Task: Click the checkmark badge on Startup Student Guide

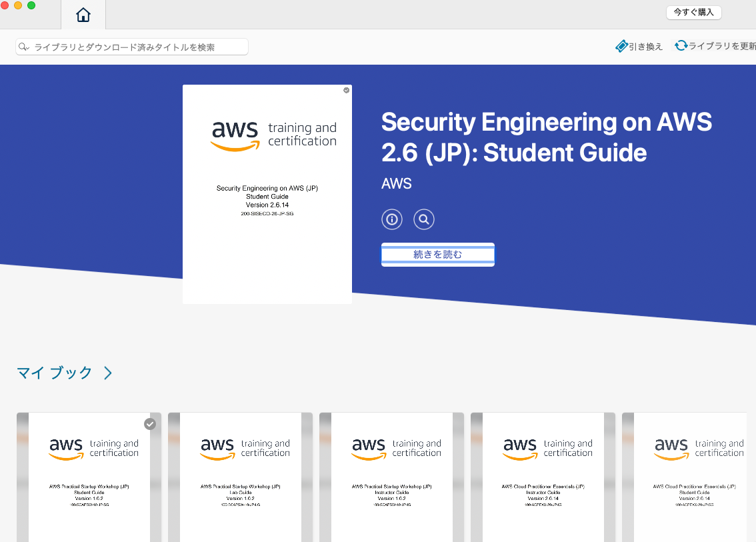Action: coord(150,424)
